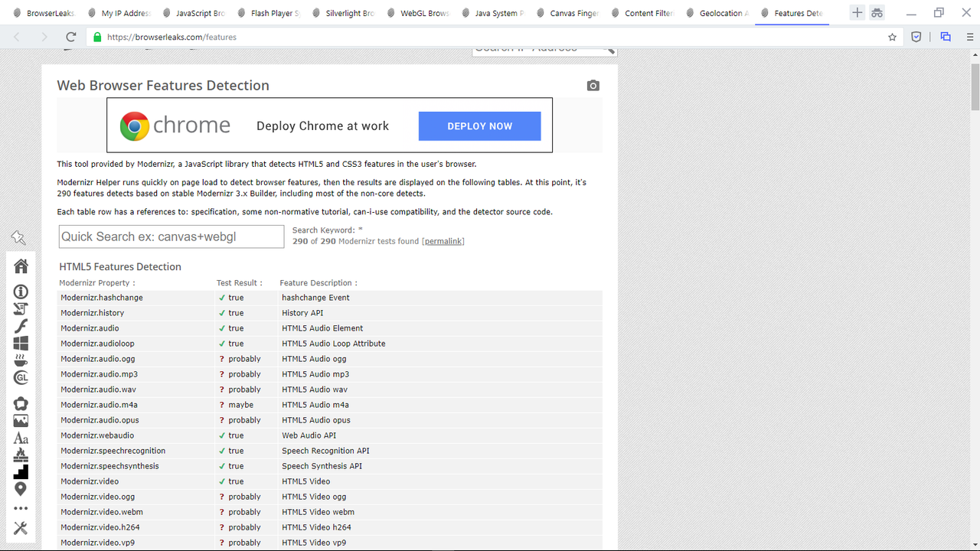Switch to the Java System tab
Viewport: 980px width, 551px height.
492,13
